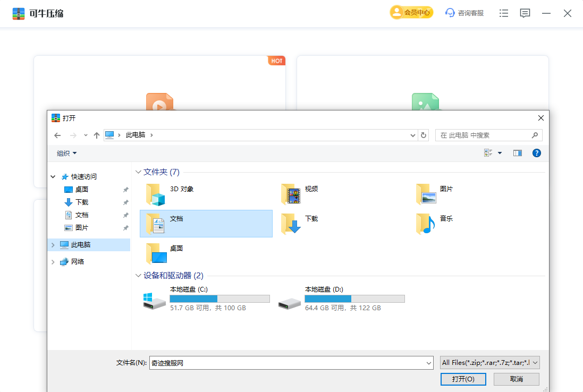Refresh the current folder view
Screen dimensions: 583x392
point(424,135)
